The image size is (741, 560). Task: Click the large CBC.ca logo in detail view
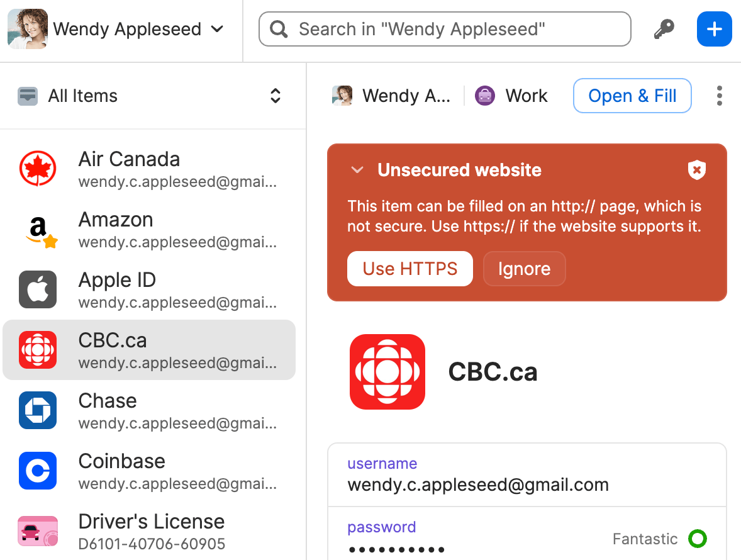(387, 372)
